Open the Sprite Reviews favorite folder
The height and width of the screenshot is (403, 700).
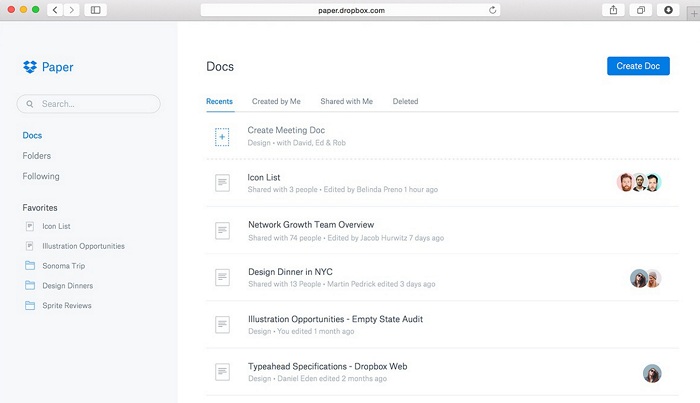[67, 305]
